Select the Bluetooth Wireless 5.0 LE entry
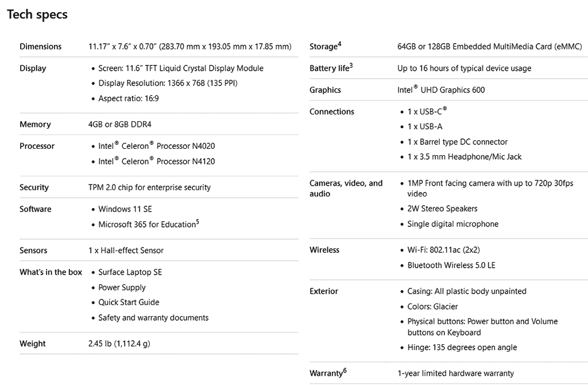The height and width of the screenshot is (385, 588). 451,265
